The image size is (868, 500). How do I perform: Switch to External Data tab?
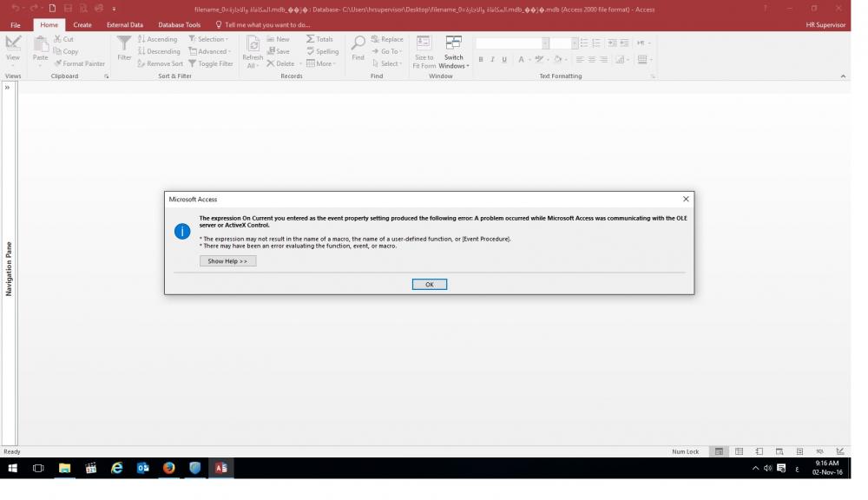[x=124, y=25]
